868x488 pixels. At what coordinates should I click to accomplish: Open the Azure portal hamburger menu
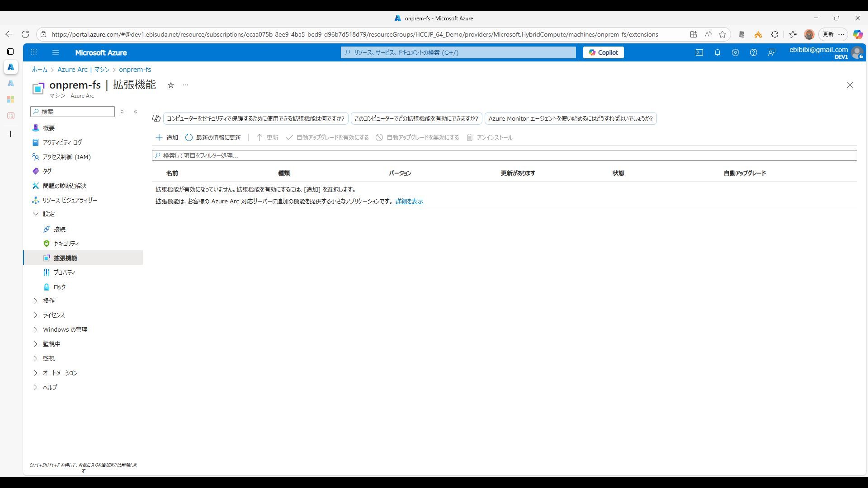point(56,52)
